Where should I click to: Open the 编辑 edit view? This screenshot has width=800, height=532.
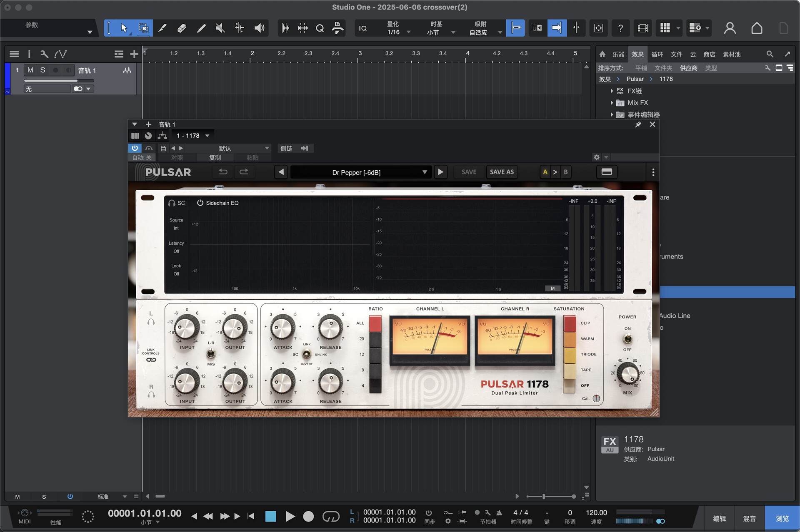tap(720, 518)
